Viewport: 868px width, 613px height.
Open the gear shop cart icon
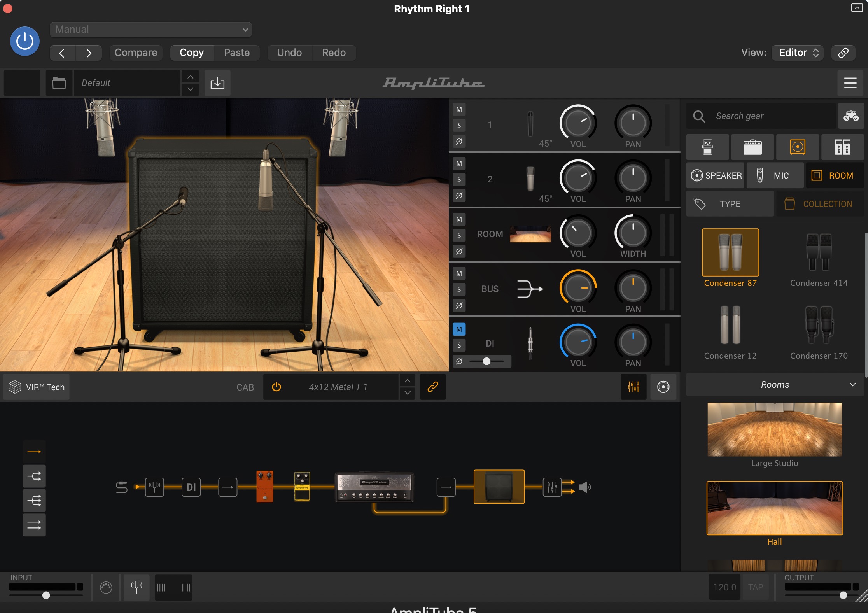[x=851, y=116]
